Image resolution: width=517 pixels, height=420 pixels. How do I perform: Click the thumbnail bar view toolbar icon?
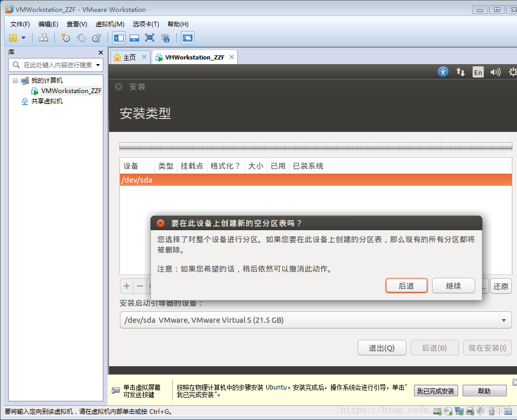pyautogui.click(x=134, y=38)
